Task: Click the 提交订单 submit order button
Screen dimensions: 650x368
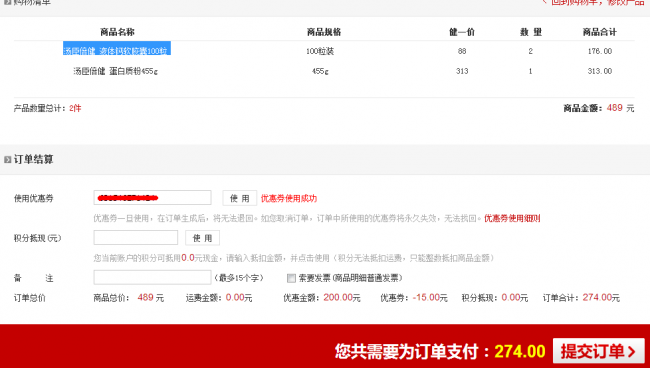Action: 599,351
